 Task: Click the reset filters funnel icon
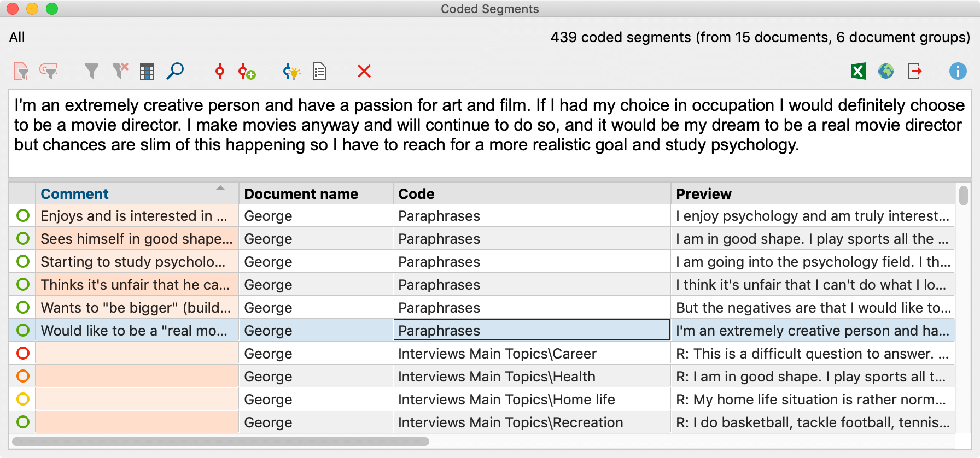(x=120, y=71)
